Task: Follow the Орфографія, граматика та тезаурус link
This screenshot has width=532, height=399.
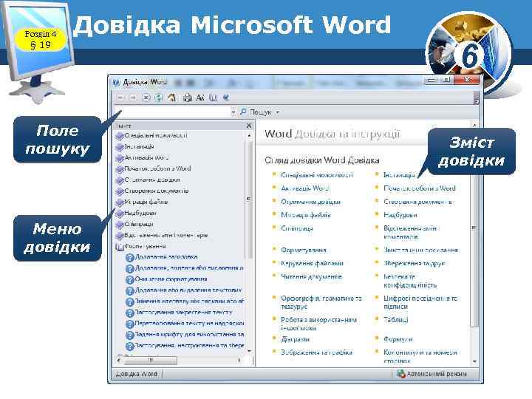Action: pyautogui.click(x=321, y=302)
